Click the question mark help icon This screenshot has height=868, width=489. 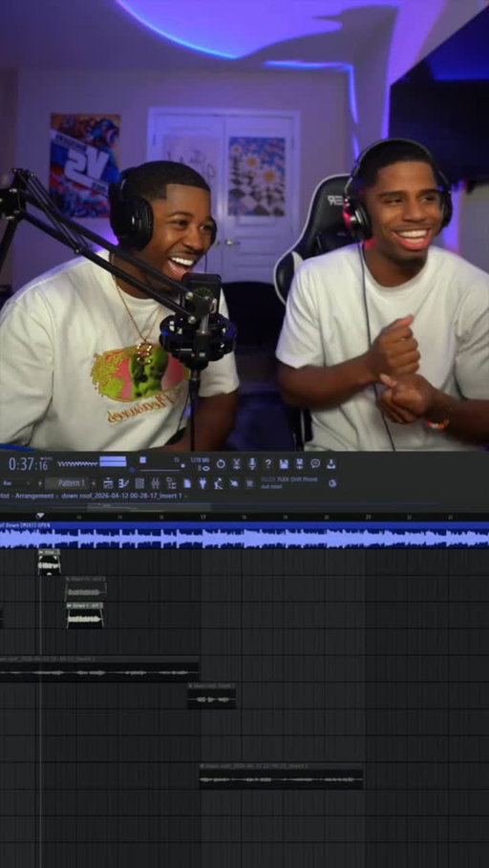click(268, 464)
